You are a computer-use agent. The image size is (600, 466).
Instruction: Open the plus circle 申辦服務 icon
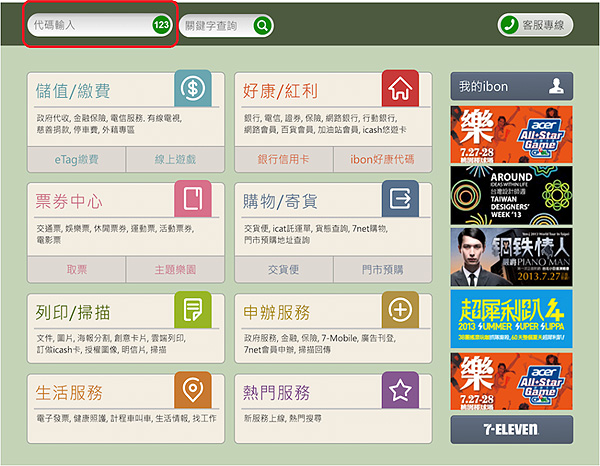(x=401, y=309)
